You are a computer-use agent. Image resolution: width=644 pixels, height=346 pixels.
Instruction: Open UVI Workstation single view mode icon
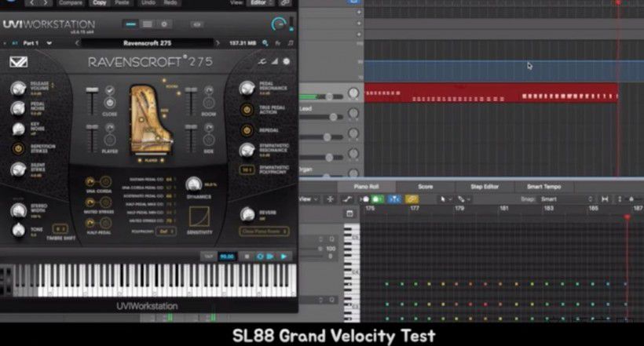click(x=131, y=24)
